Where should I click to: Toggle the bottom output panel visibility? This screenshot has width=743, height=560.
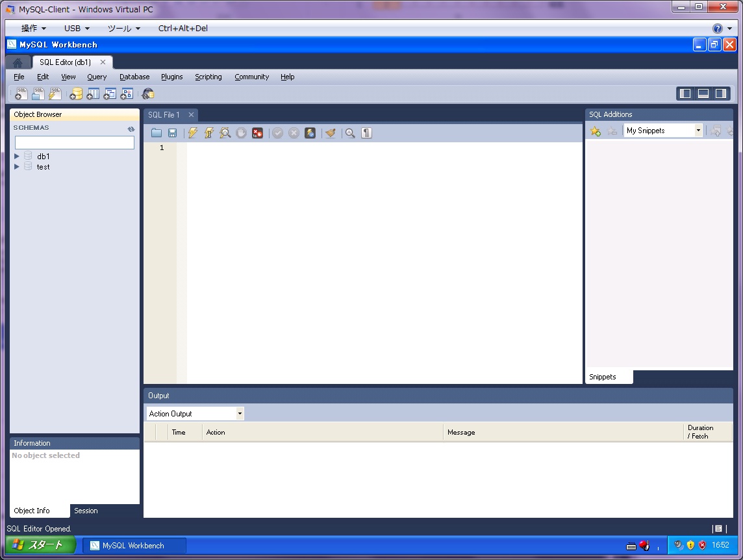click(x=703, y=94)
